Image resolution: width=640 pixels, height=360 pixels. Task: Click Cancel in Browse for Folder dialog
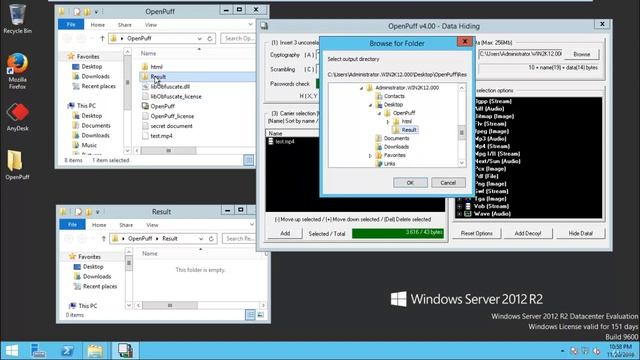448,182
